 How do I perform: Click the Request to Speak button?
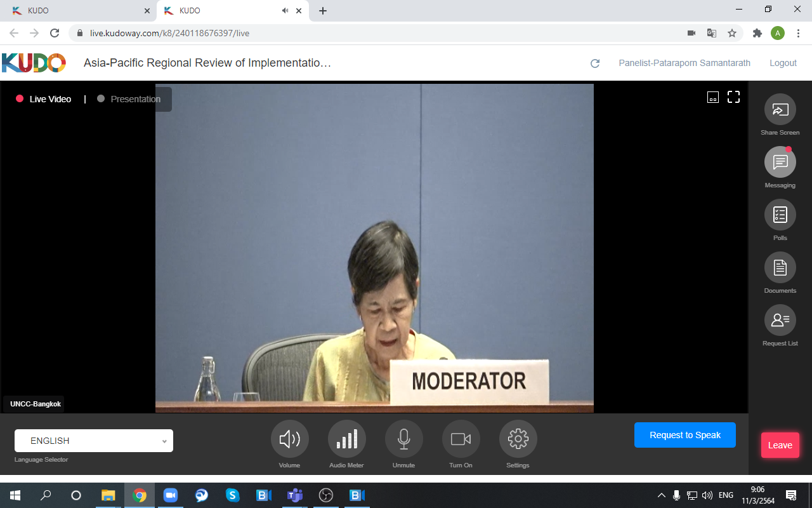pyautogui.click(x=685, y=435)
